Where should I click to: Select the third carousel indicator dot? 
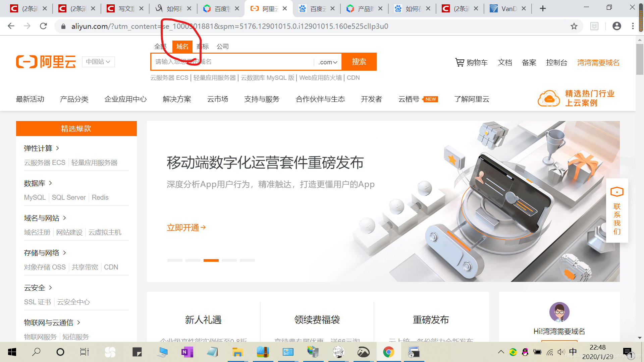click(211, 260)
